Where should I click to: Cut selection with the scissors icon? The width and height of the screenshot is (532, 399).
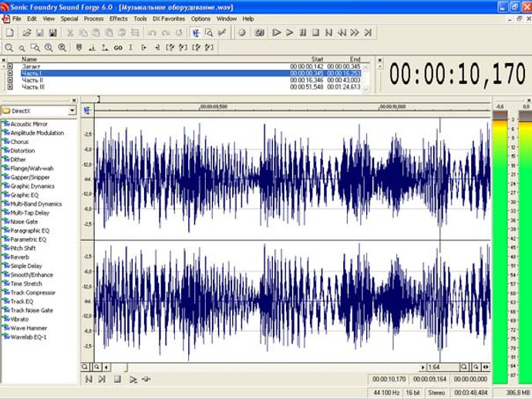[70, 33]
